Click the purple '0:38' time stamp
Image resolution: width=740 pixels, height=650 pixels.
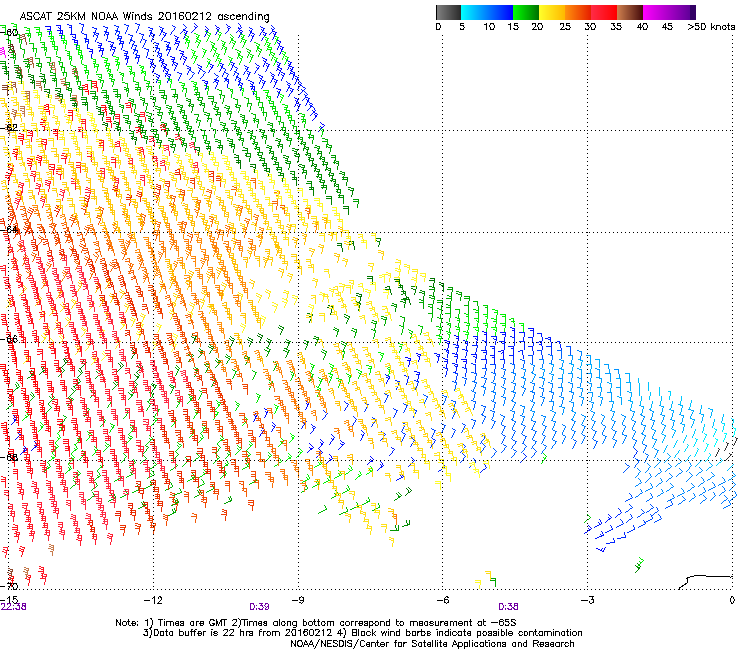coord(508,607)
